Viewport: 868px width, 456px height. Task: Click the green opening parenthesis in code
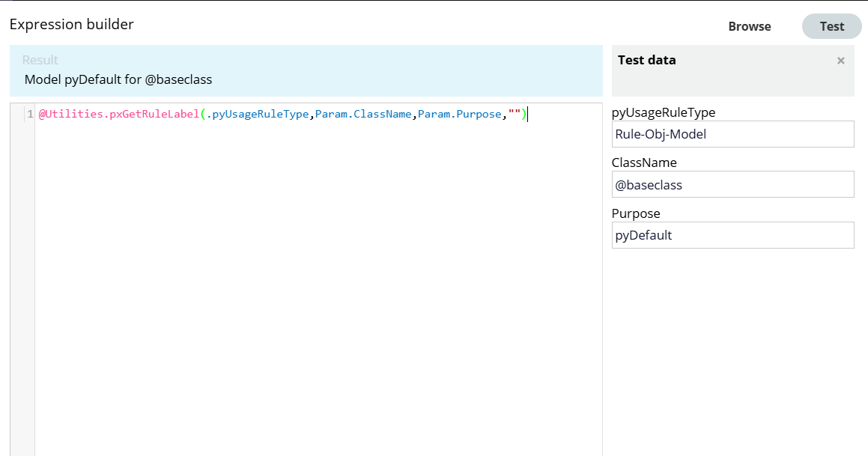[203, 115]
